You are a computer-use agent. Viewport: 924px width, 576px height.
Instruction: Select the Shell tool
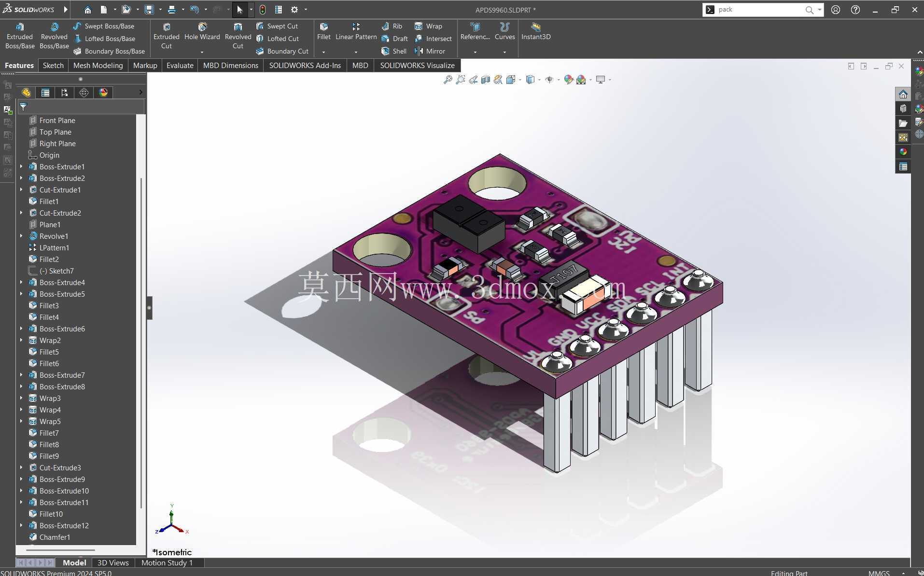394,51
